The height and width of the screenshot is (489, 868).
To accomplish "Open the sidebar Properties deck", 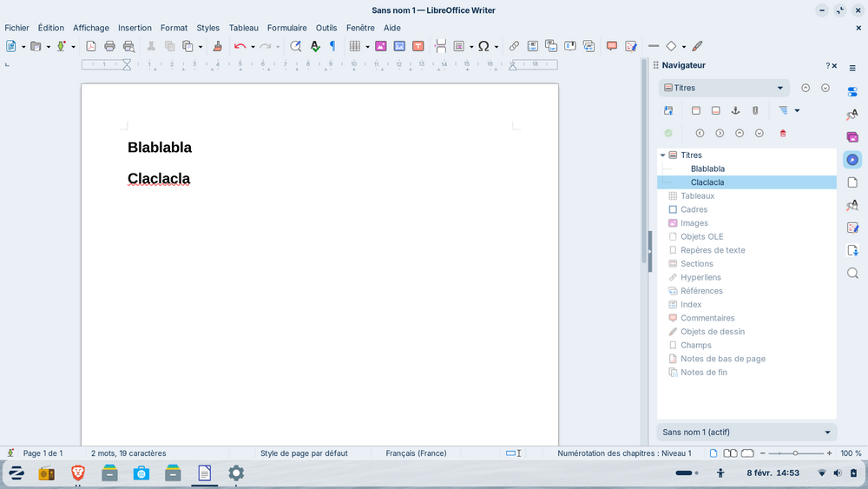I will point(852,92).
